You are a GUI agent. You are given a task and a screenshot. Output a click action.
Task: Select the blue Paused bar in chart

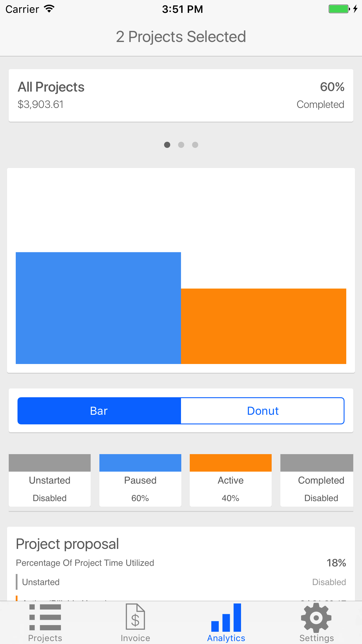click(x=98, y=308)
